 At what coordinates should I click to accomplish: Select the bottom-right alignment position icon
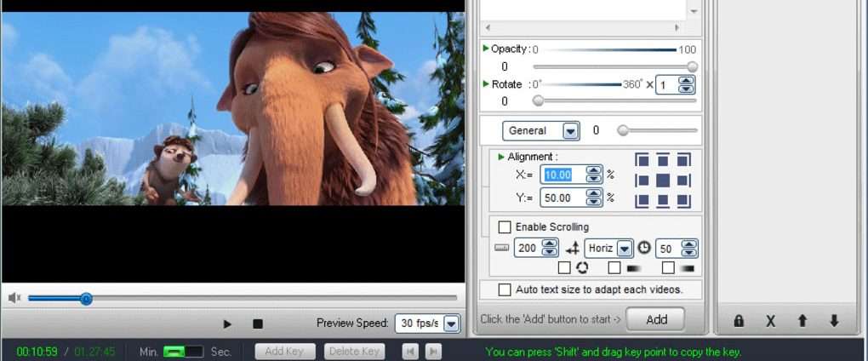(x=683, y=201)
